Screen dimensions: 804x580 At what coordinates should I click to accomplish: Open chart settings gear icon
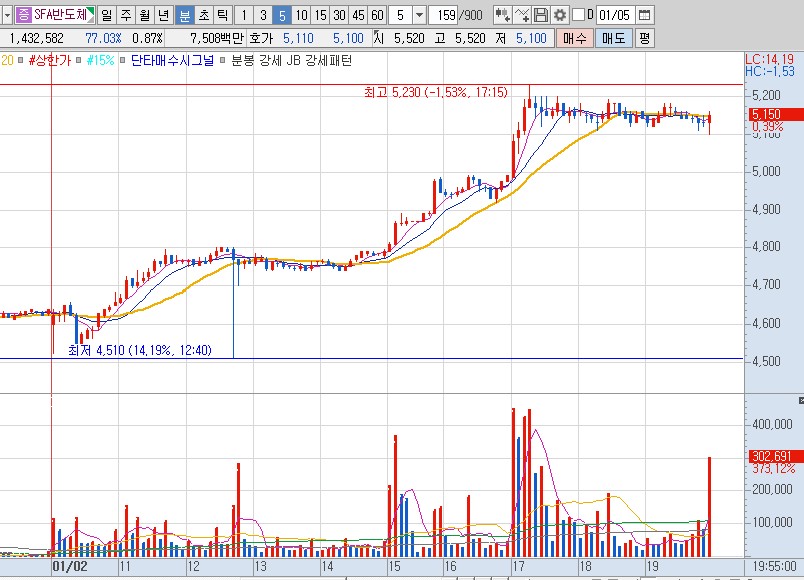pos(560,15)
